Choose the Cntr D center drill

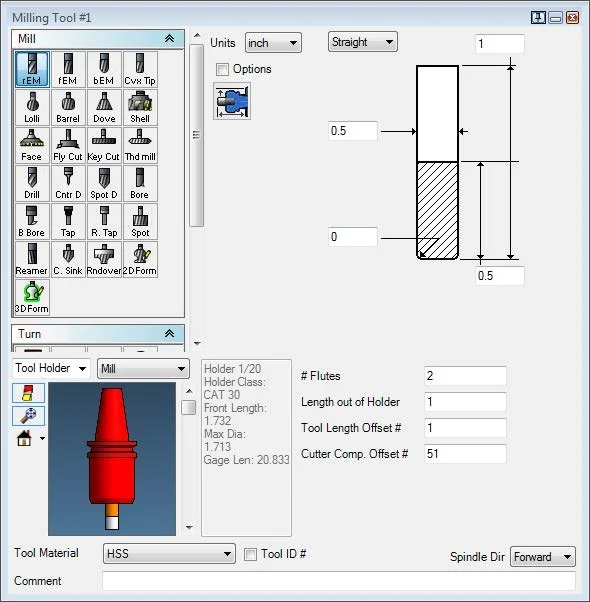pyautogui.click(x=68, y=184)
